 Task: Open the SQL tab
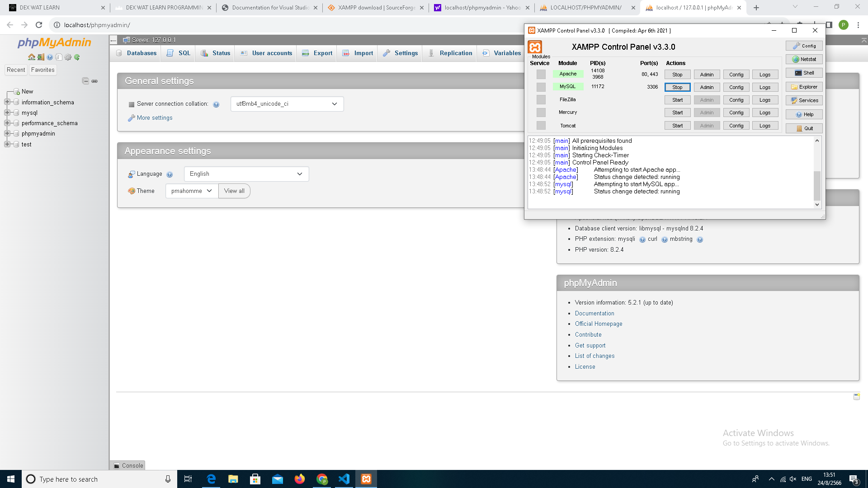tap(179, 53)
